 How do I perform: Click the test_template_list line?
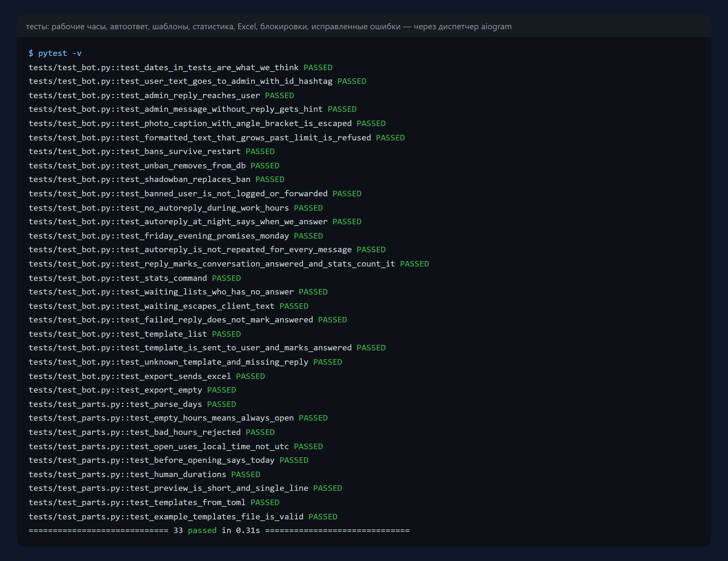(135, 334)
